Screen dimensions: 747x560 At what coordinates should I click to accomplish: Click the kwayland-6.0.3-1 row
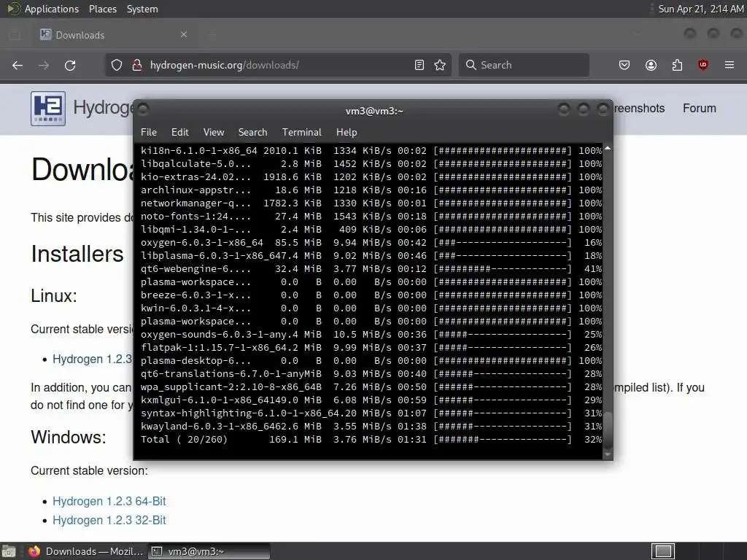pos(371,426)
